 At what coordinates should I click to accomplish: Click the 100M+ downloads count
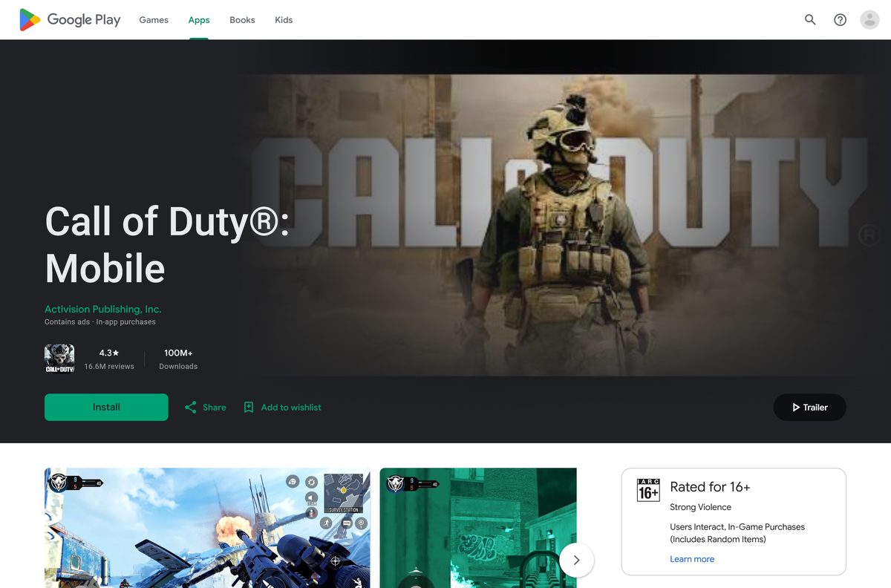click(x=178, y=353)
